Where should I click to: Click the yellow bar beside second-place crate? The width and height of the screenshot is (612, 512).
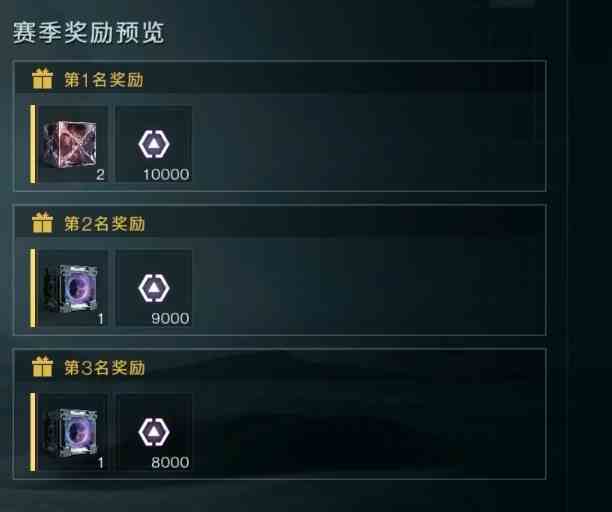33,288
